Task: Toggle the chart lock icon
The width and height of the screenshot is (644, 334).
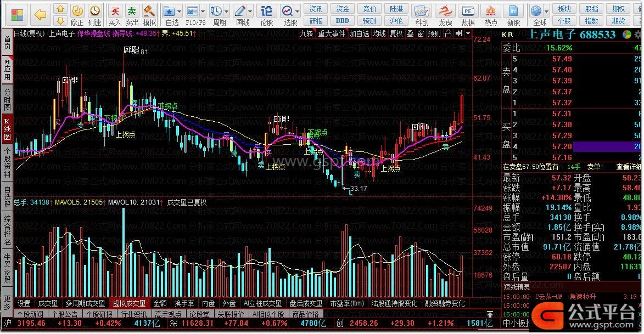Action: [x=448, y=33]
